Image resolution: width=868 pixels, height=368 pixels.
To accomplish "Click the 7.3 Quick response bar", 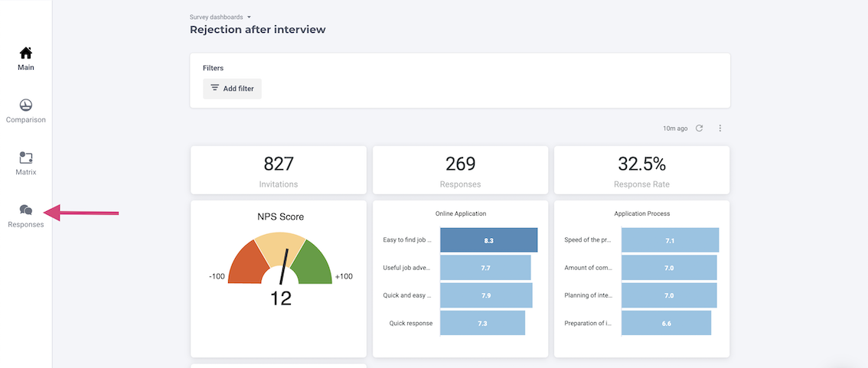I will (x=482, y=323).
